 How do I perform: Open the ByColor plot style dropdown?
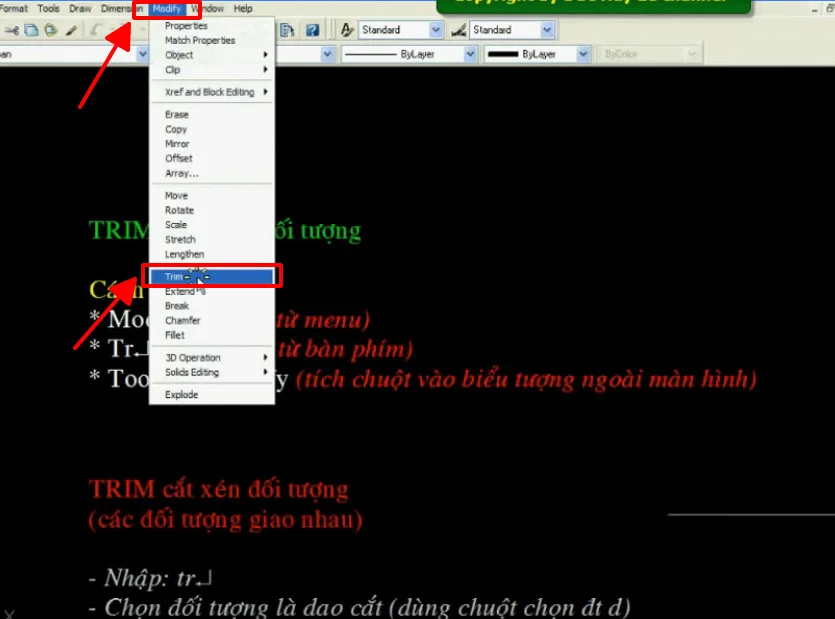tap(692, 54)
